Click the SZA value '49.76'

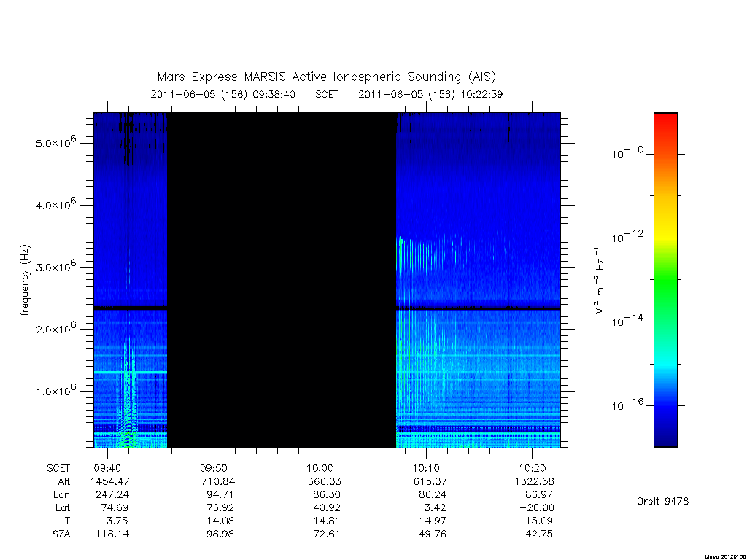[x=433, y=534]
